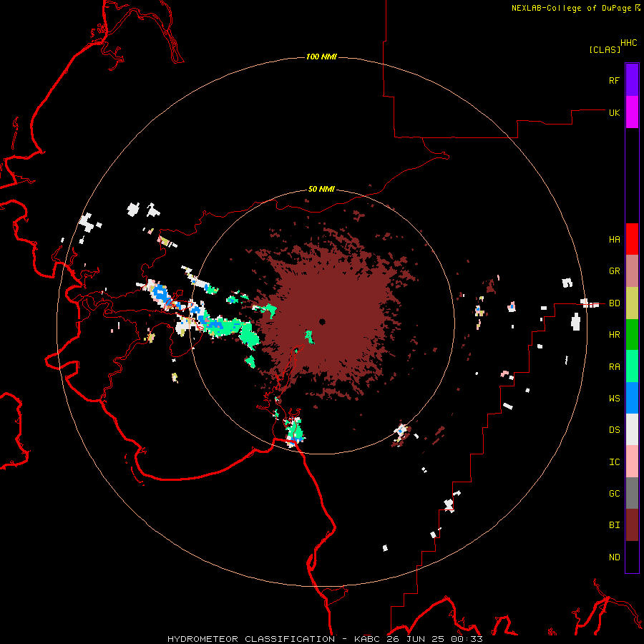This screenshot has height=644, width=644.
Task: Click the KABC station identifier
Action: coord(367,639)
